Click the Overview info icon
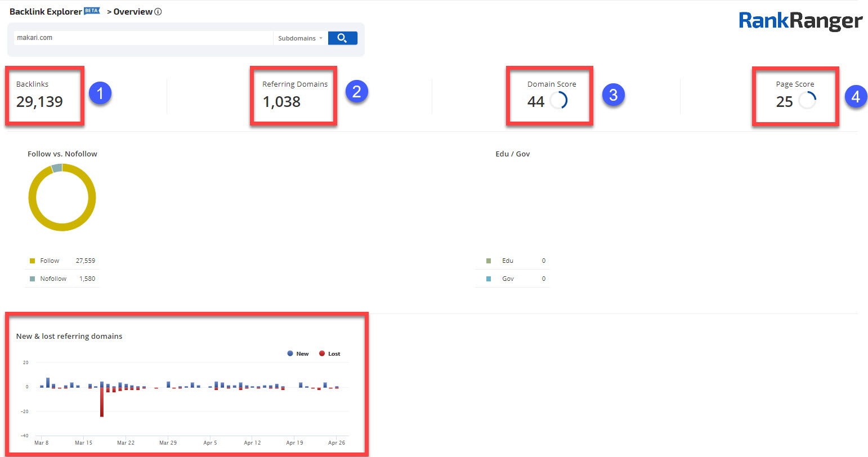The image size is (868, 457). pos(158,12)
